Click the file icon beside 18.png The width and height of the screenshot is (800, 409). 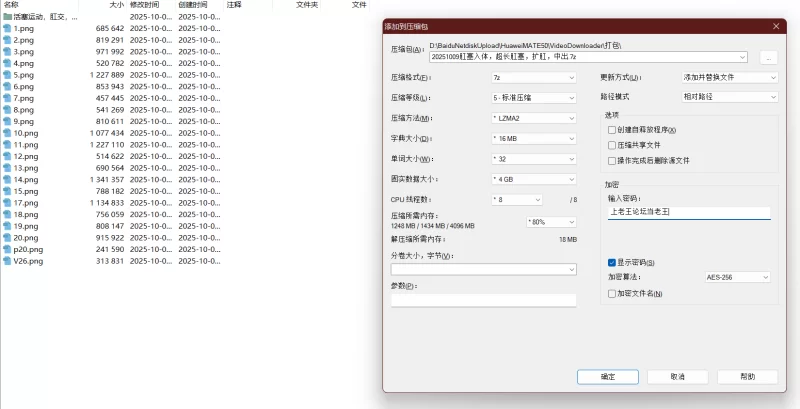[7, 214]
